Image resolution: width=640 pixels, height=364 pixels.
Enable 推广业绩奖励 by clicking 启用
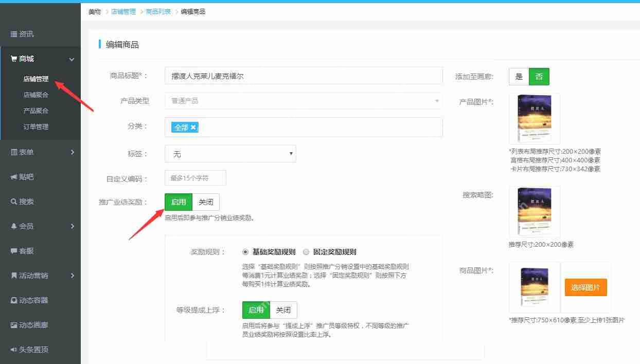coord(178,202)
